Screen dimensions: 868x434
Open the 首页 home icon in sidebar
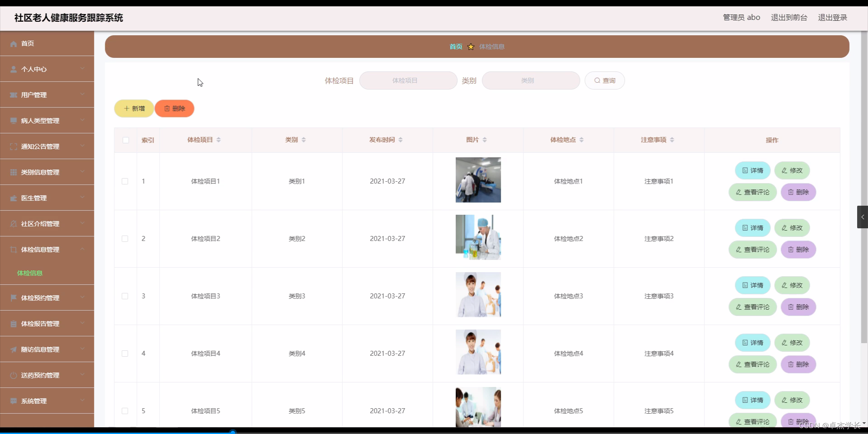(13, 43)
